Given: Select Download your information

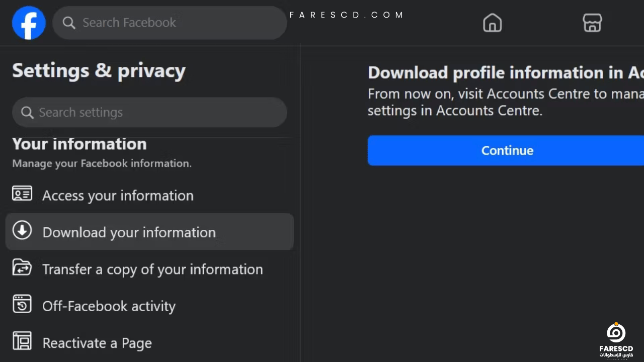Looking at the screenshot, I should 149,232.
